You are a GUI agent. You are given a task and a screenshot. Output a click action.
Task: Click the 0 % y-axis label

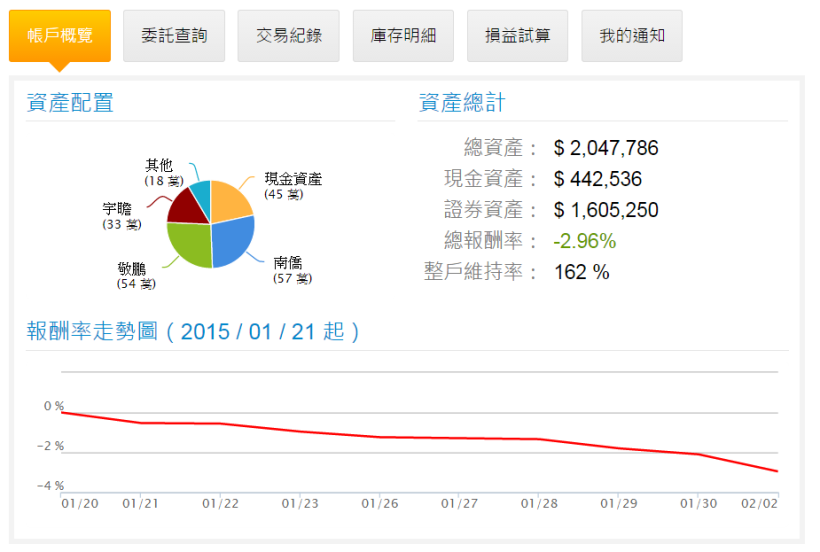pos(54,406)
